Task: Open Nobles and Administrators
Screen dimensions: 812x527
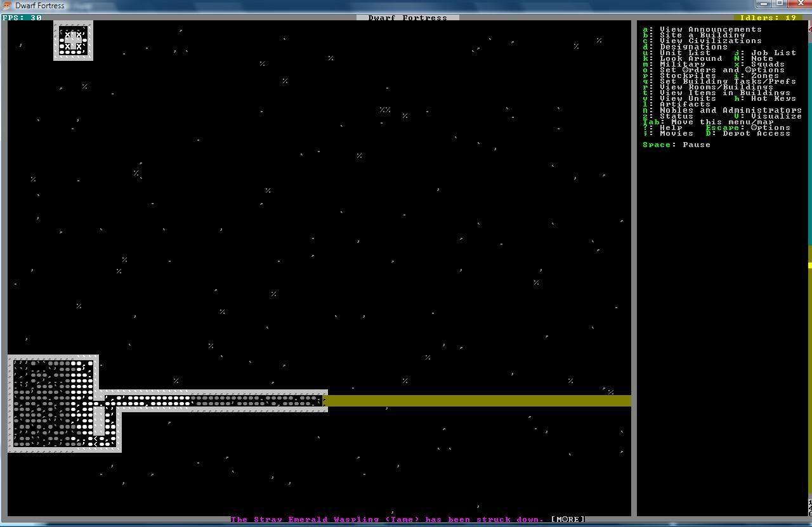Action: 723,110
